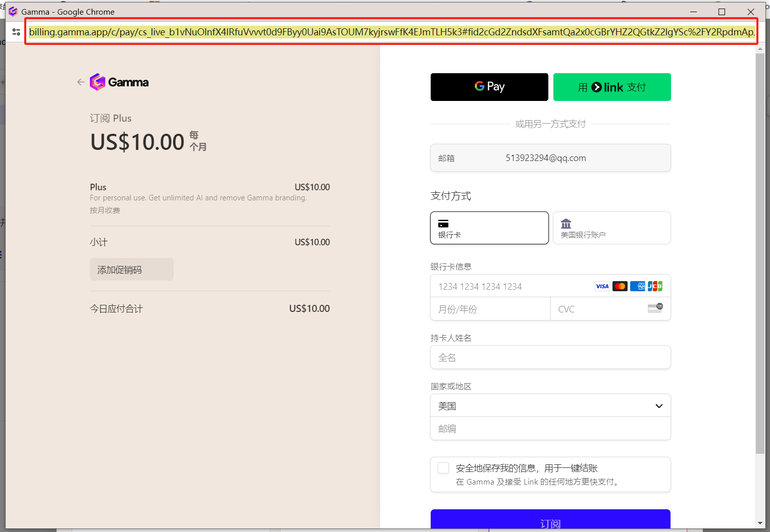This screenshot has height=532, width=770.
Task: Click the bank building icon
Action: (x=566, y=224)
